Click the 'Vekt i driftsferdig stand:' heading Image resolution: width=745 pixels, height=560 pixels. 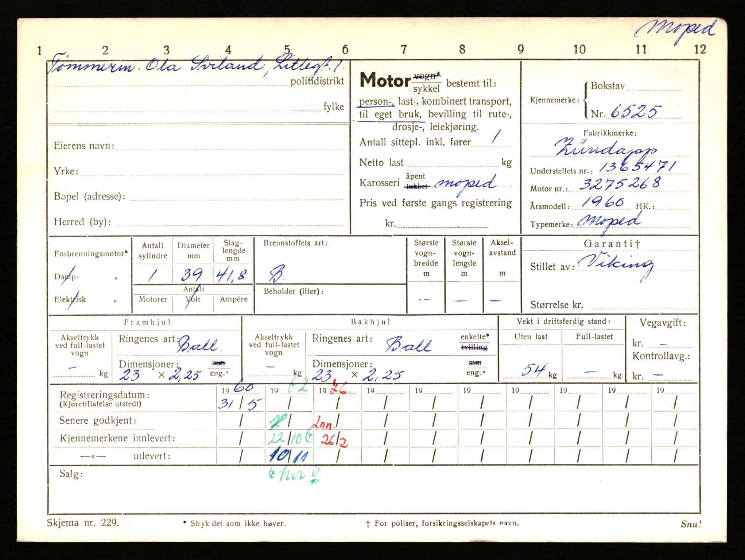click(563, 321)
